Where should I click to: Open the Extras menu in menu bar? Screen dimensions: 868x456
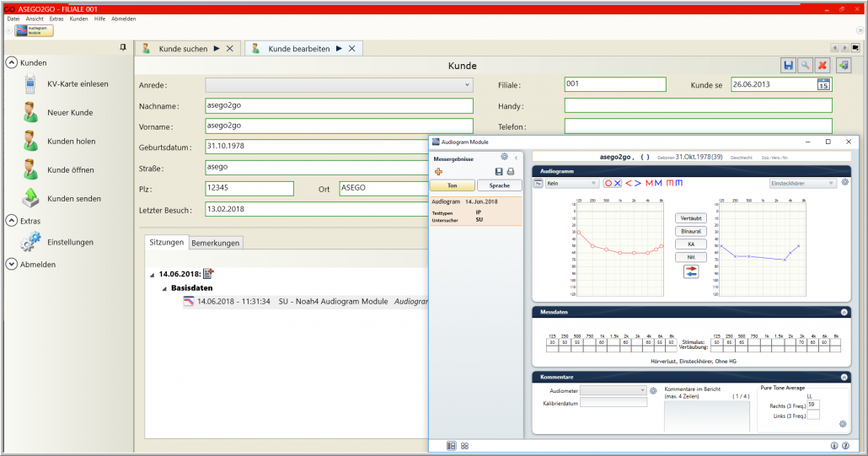click(x=56, y=19)
